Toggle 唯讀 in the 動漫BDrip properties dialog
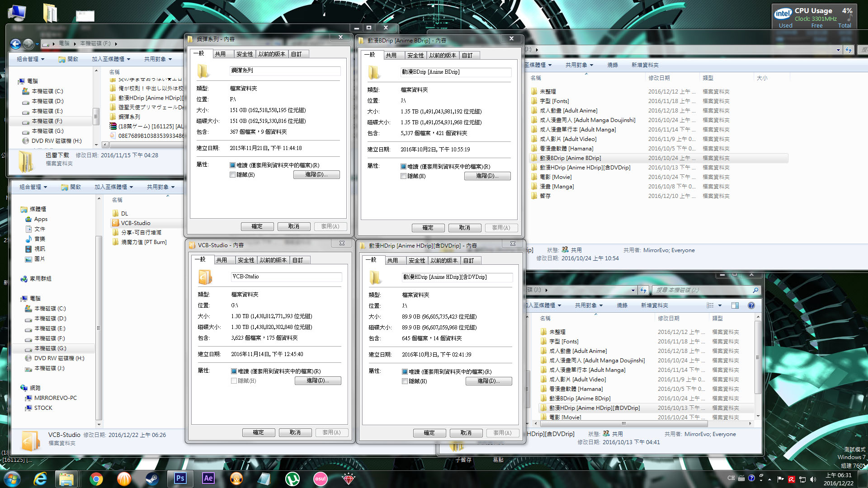Screen dimensions: 868x488 tap(403, 167)
